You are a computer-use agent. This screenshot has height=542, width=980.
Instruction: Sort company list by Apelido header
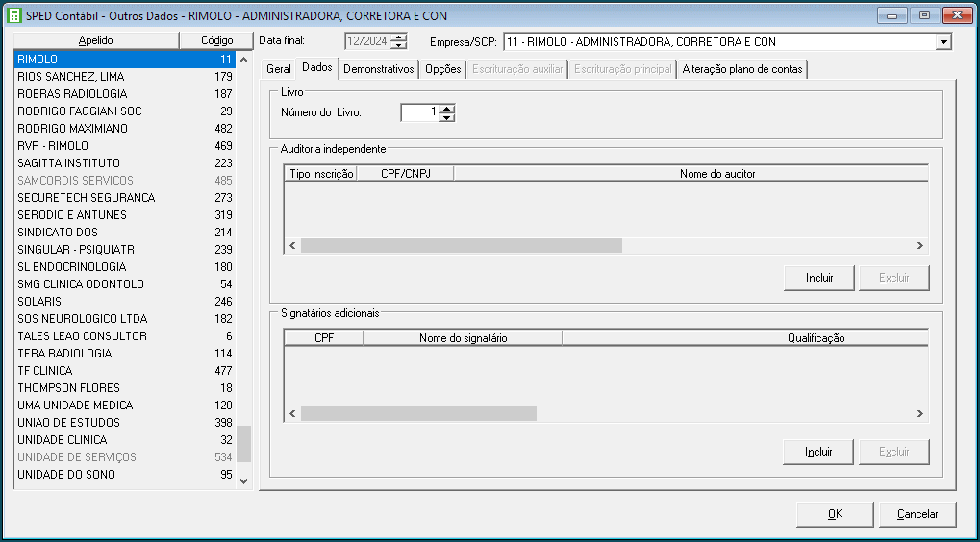point(95,40)
